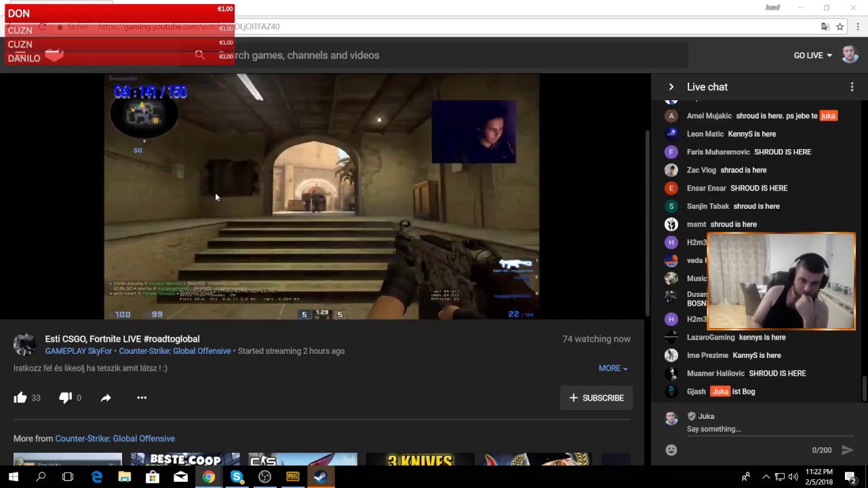Open OBS Studio from taskbar
This screenshot has width=868, height=488.
click(x=264, y=477)
